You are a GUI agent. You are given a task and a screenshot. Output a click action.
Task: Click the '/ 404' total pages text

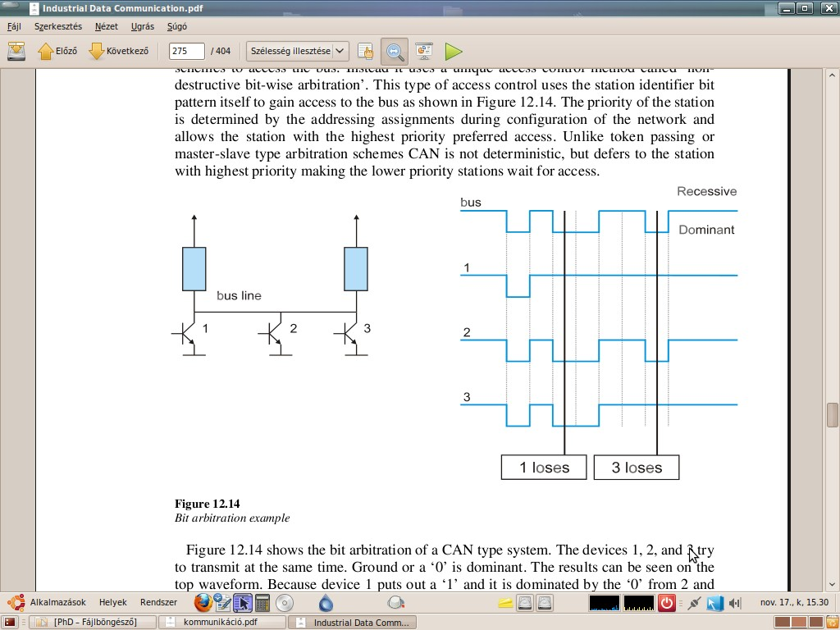click(220, 51)
